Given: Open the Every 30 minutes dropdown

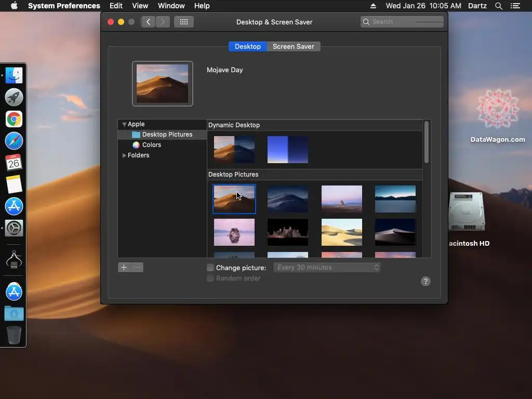Looking at the screenshot, I should click(x=327, y=268).
